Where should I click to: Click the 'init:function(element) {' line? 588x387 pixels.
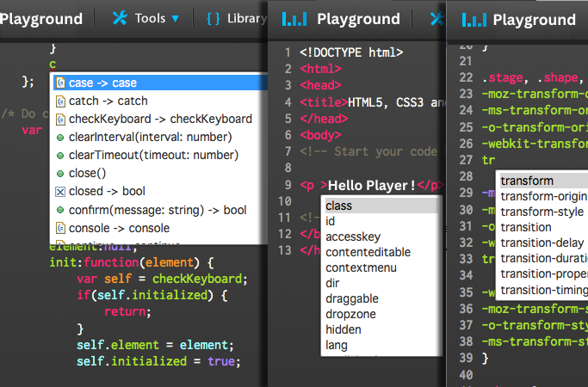pyautogui.click(x=132, y=262)
